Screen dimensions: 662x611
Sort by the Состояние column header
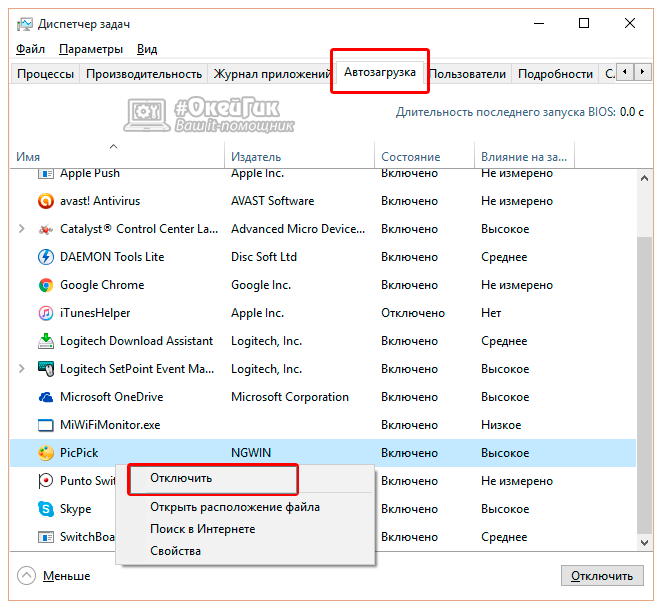pyautogui.click(x=410, y=157)
